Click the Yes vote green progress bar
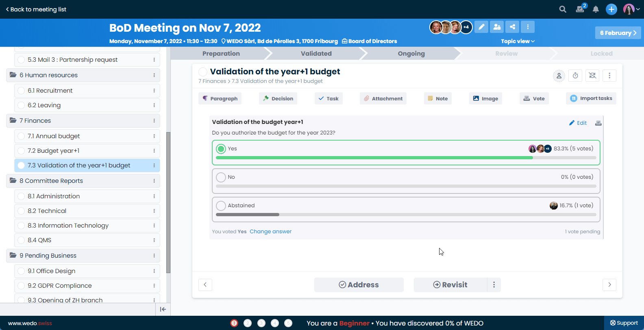The width and height of the screenshot is (644, 330). click(374, 158)
